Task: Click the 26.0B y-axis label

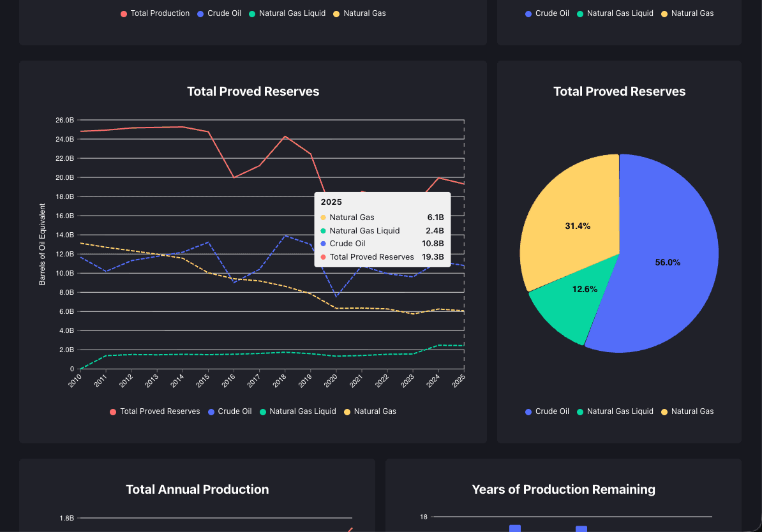Action: (x=64, y=120)
